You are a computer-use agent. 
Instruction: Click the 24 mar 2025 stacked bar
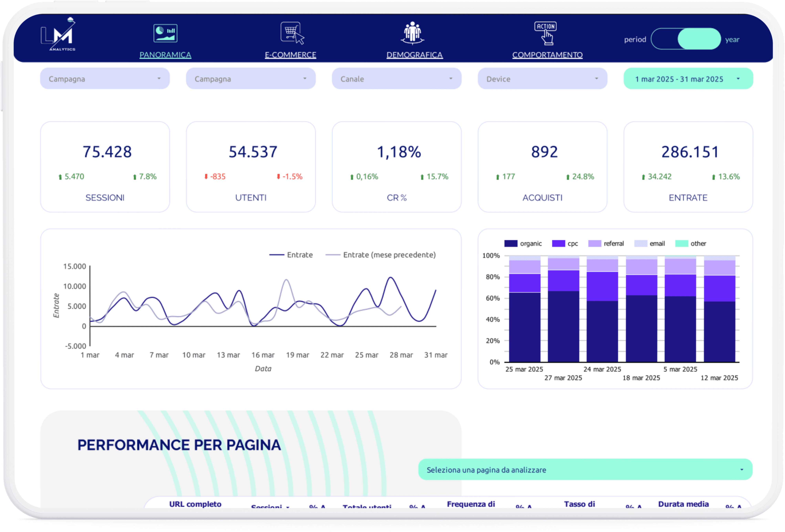[x=602, y=309]
